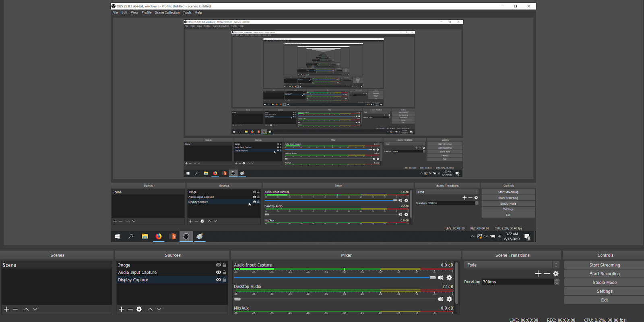Click Exit in the bottom Controls dock
644x322 pixels.
(604, 300)
